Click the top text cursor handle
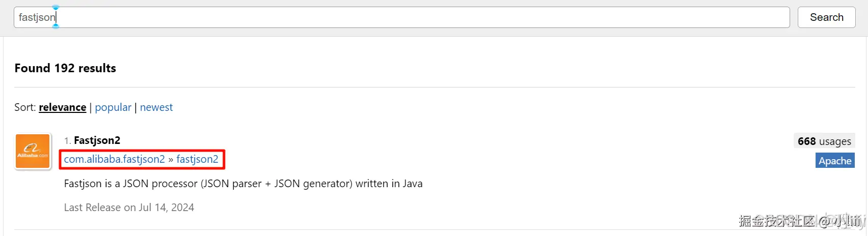Image resolution: width=868 pixels, height=236 pixels. pyautogui.click(x=55, y=8)
